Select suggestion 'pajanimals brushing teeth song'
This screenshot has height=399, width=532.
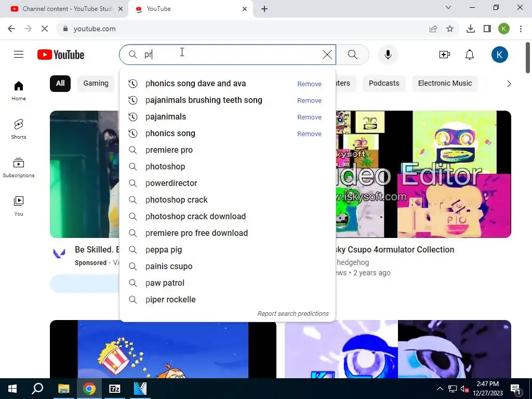coord(204,100)
